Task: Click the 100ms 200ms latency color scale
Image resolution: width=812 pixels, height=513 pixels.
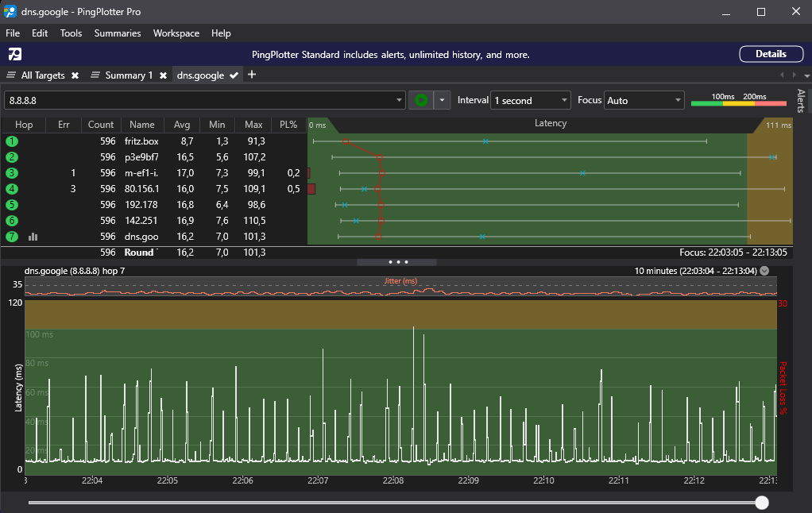Action: click(x=739, y=100)
